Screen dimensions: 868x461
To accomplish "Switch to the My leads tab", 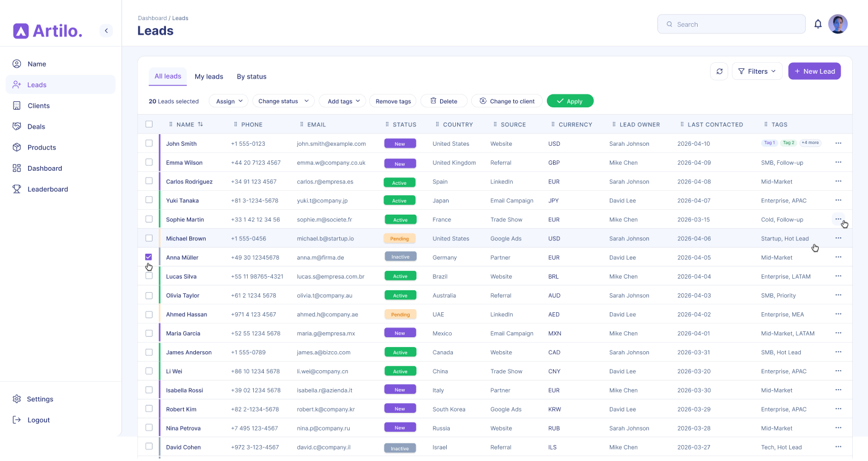I will click(209, 76).
